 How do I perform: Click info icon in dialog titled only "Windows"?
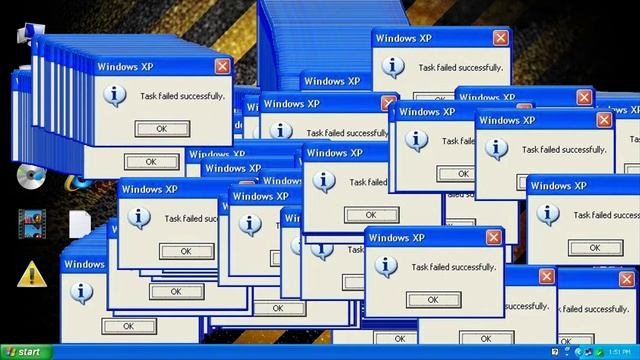(81, 293)
